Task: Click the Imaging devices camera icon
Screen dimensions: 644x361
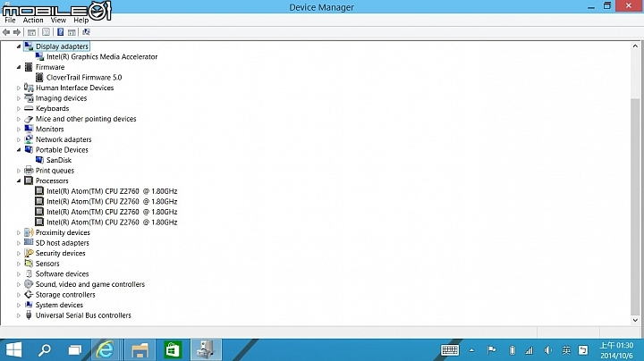Action: point(29,98)
